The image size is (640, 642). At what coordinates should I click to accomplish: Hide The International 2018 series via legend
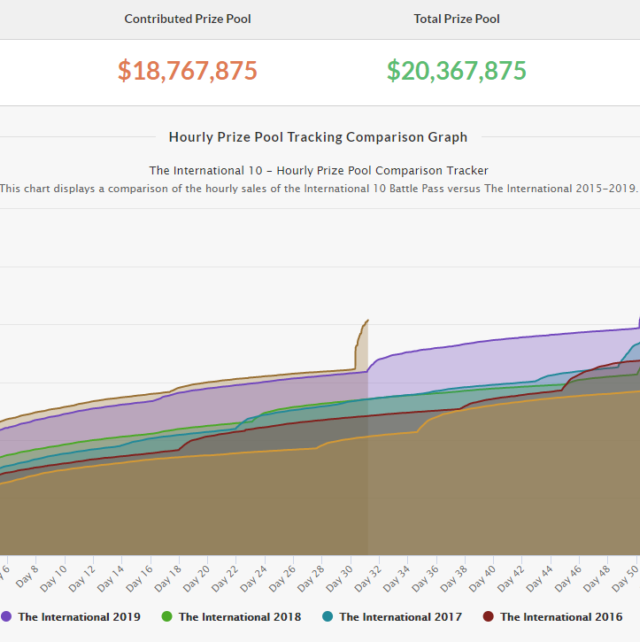tap(239, 617)
